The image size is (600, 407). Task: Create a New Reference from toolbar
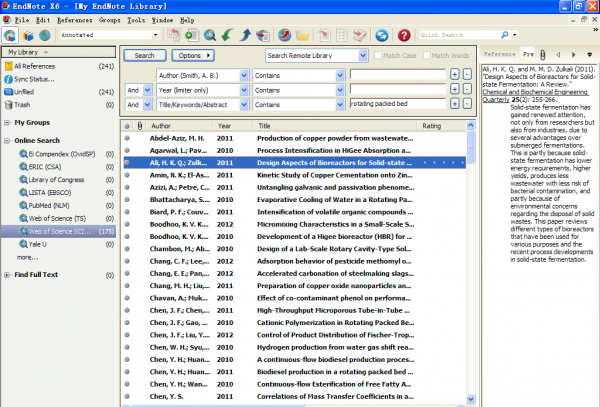tap(192, 35)
